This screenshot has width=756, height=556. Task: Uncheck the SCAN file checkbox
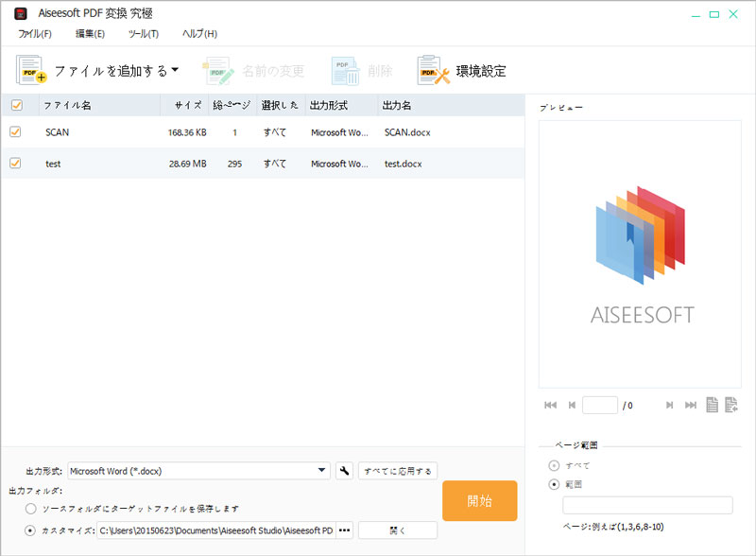(16, 132)
